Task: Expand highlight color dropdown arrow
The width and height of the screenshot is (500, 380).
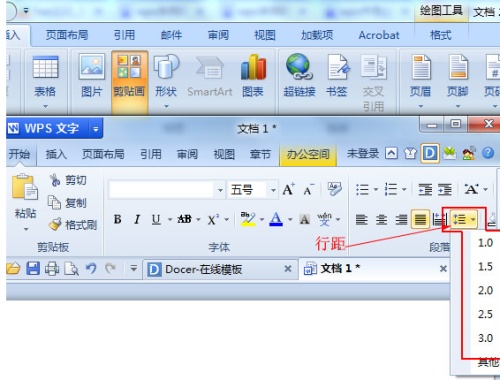Action: [262, 219]
